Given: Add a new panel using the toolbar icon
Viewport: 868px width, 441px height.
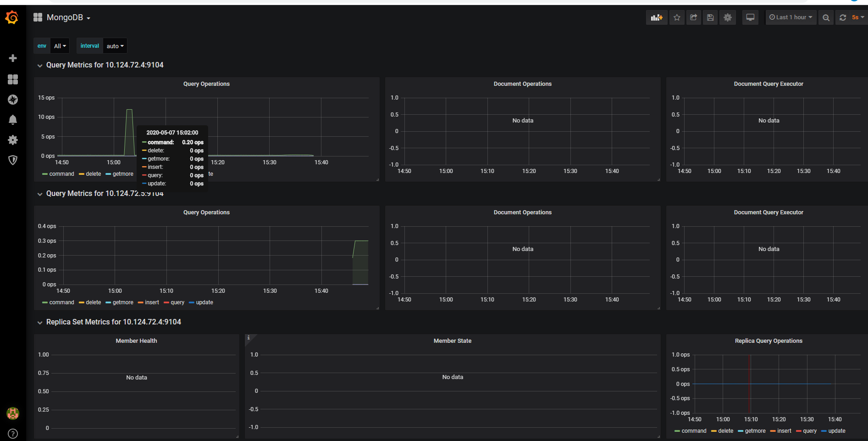Looking at the screenshot, I should click(x=656, y=17).
